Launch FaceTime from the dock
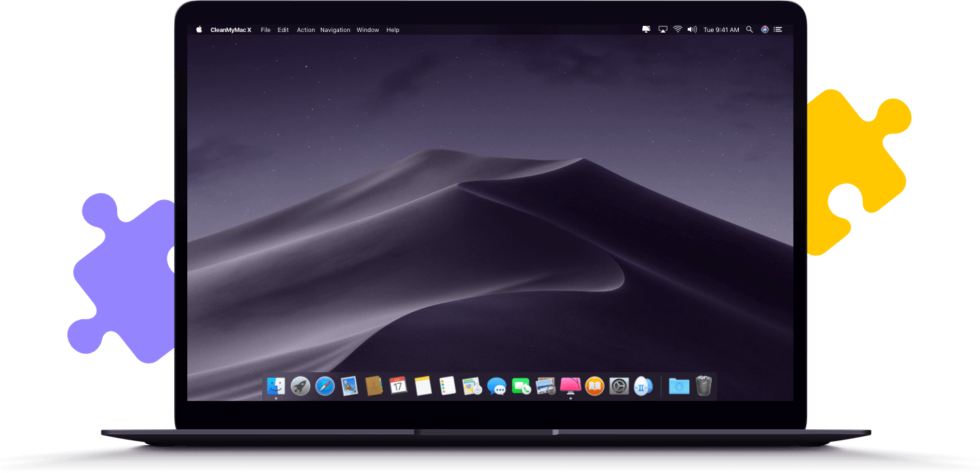 click(521, 387)
